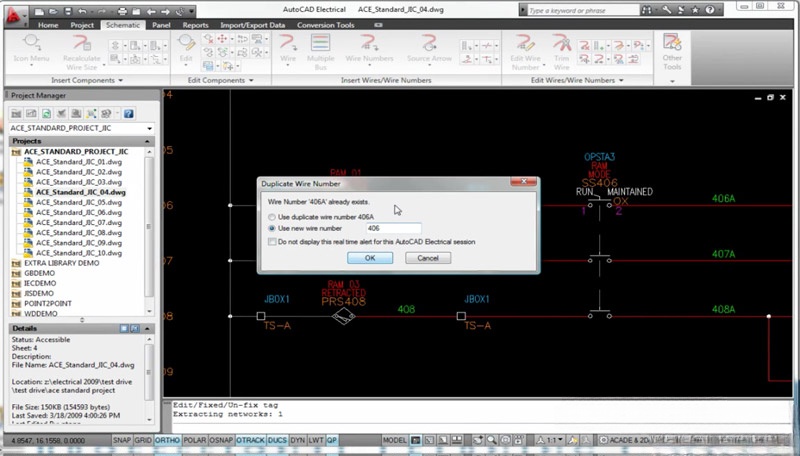
Task: Click the Edit component tool
Action: [x=186, y=49]
